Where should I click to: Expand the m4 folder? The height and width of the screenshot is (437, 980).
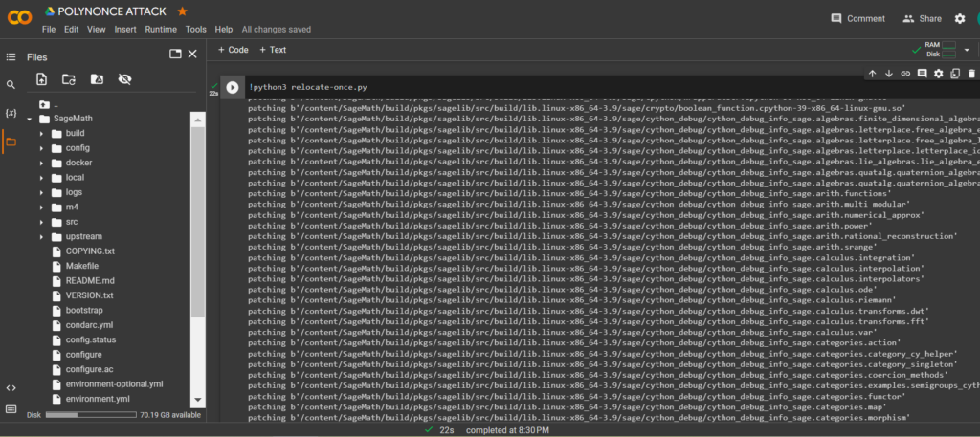click(41, 207)
